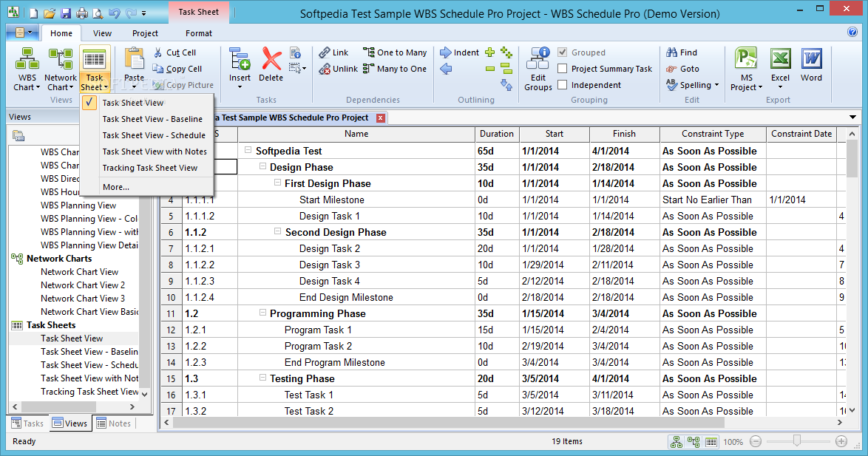Viewport: 868px width, 456px height.
Task: Expand all with double green plus icon
Action: 506,52
